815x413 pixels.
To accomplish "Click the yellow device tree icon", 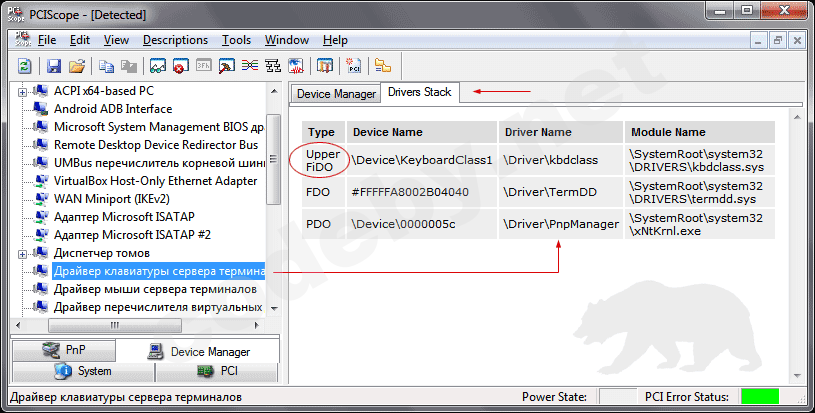I will [x=383, y=66].
